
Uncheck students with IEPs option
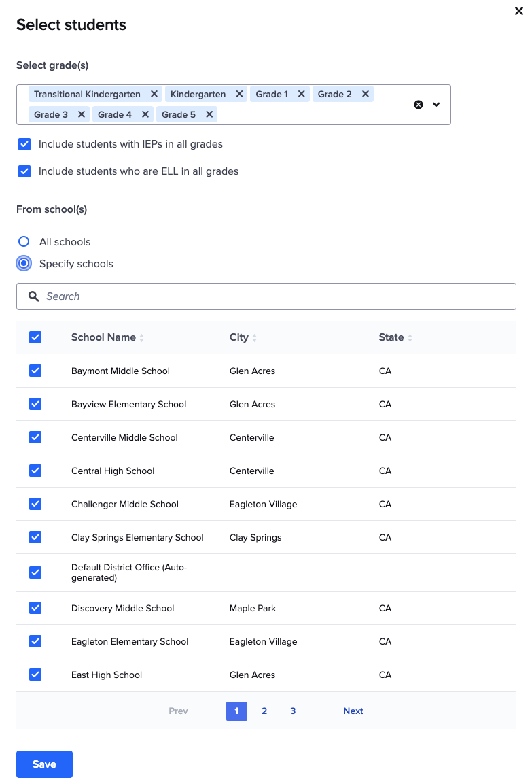24,144
